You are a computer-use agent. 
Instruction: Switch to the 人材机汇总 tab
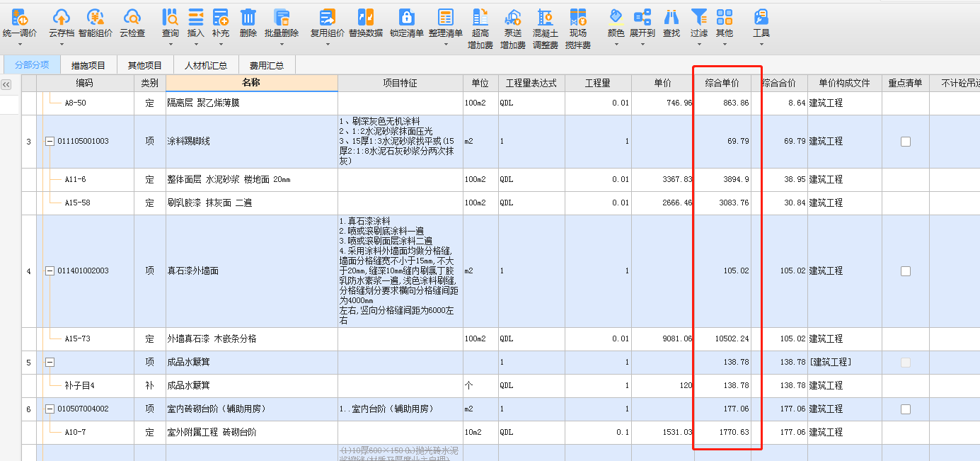coord(206,65)
